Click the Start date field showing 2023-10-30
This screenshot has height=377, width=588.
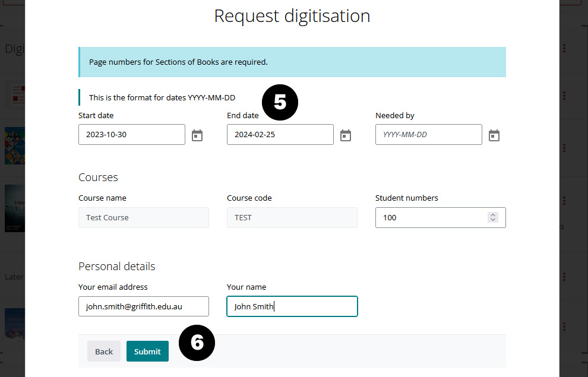click(x=131, y=135)
